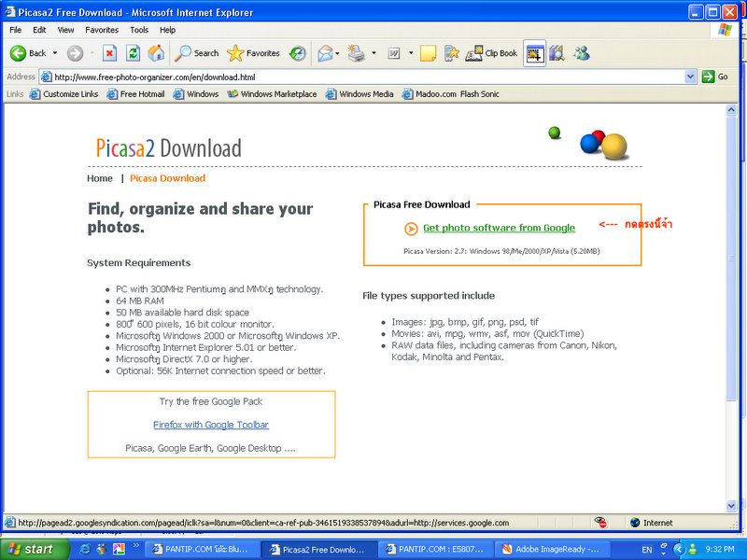Open the Windows Media bookmark
This screenshot has height=560, width=747.
[x=359, y=94]
